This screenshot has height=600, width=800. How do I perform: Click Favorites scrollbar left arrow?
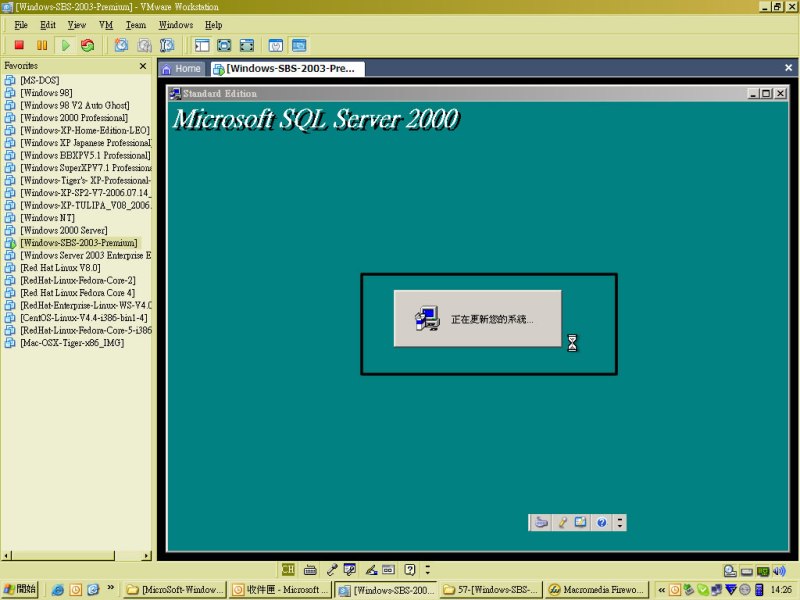6,555
